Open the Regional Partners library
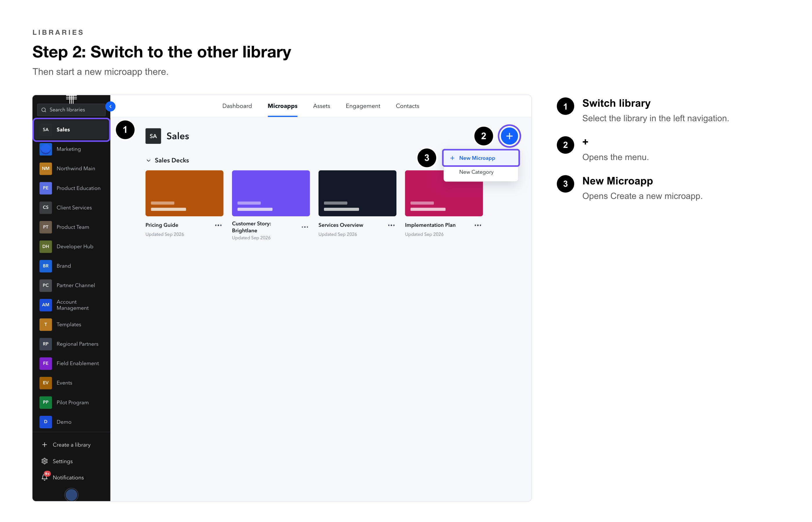The image size is (812, 522). 71,344
